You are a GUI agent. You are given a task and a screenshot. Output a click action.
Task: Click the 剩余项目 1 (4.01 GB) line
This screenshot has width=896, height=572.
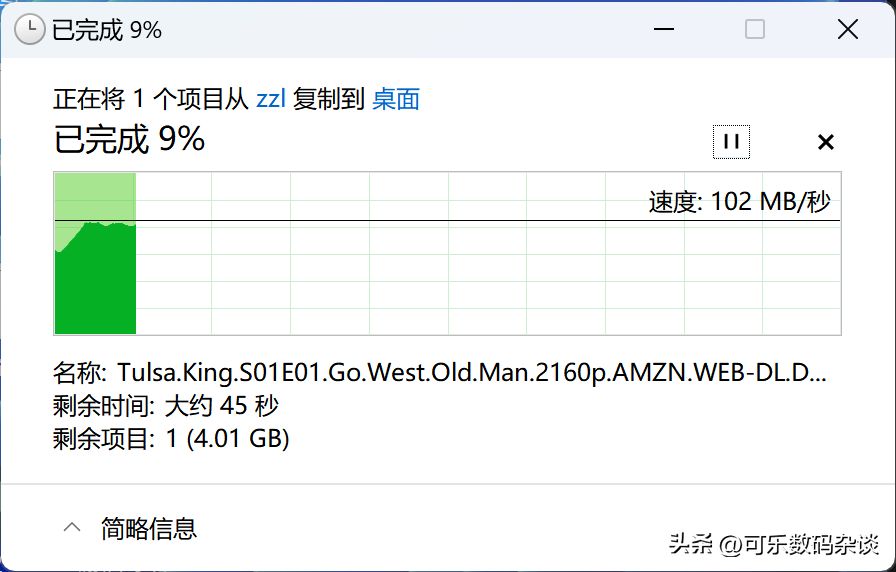pos(171,439)
